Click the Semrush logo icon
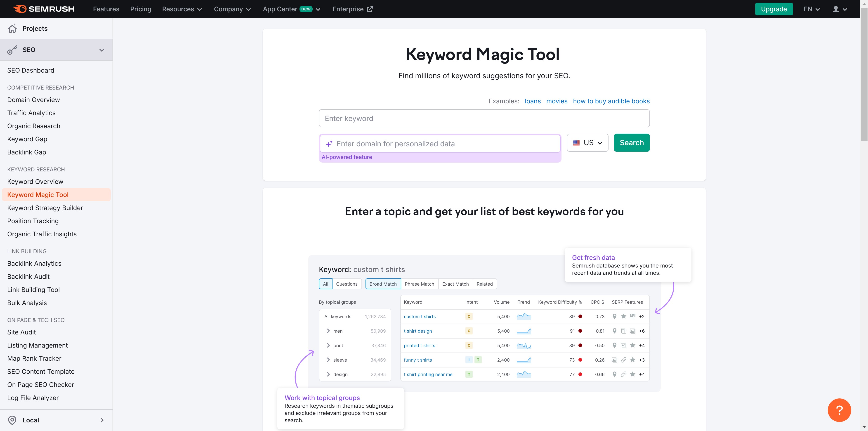The width and height of the screenshot is (868, 431). (x=19, y=9)
